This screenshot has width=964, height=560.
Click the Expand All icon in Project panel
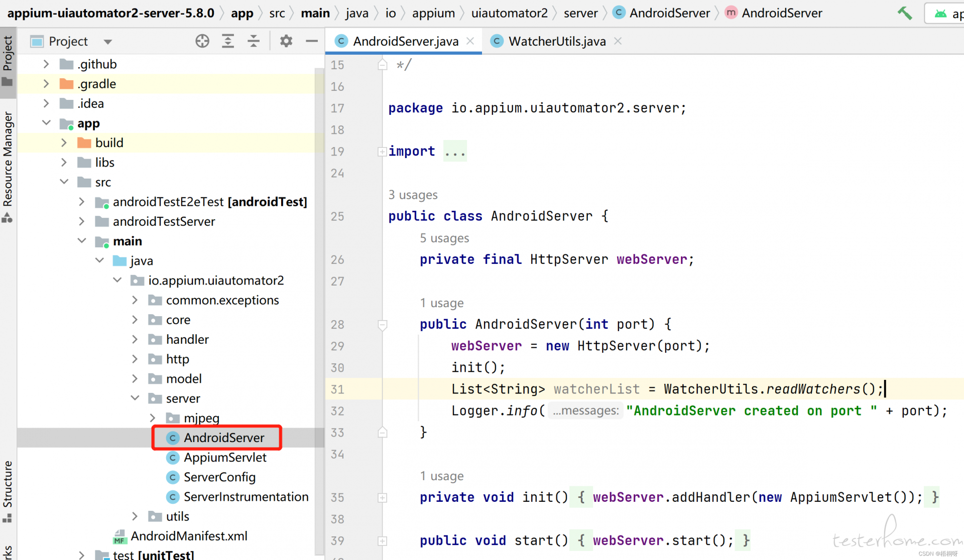coord(228,41)
